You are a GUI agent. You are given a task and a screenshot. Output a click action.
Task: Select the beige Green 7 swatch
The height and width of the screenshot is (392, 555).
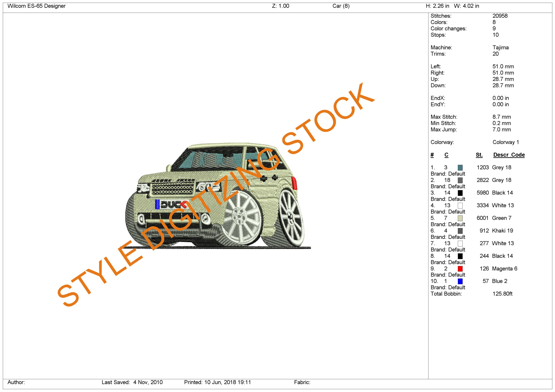click(x=460, y=218)
